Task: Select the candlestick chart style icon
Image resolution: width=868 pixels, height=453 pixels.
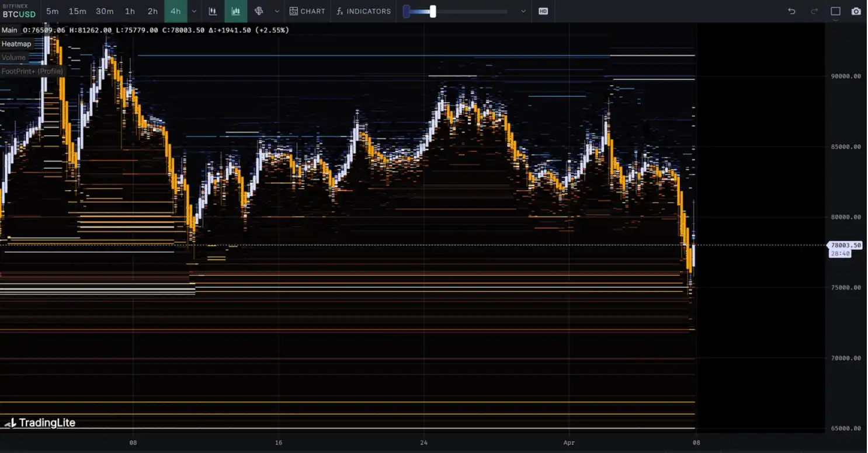Action: pos(213,11)
